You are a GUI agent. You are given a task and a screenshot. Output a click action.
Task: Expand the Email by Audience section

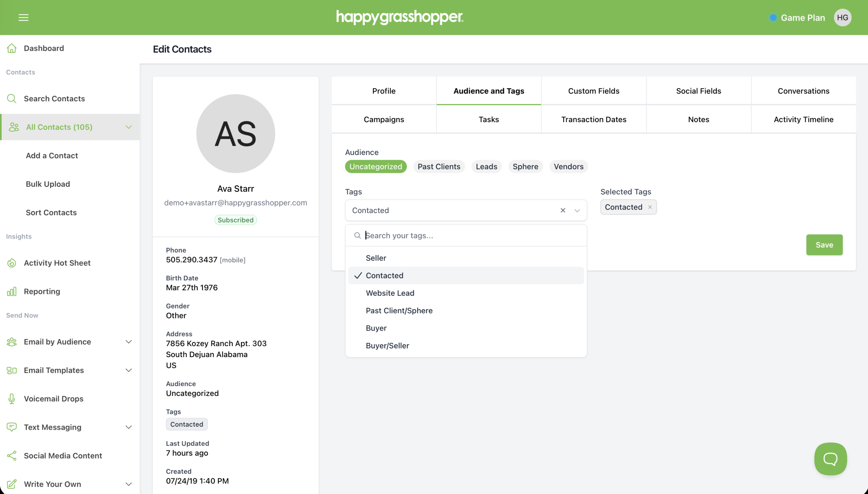click(129, 342)
